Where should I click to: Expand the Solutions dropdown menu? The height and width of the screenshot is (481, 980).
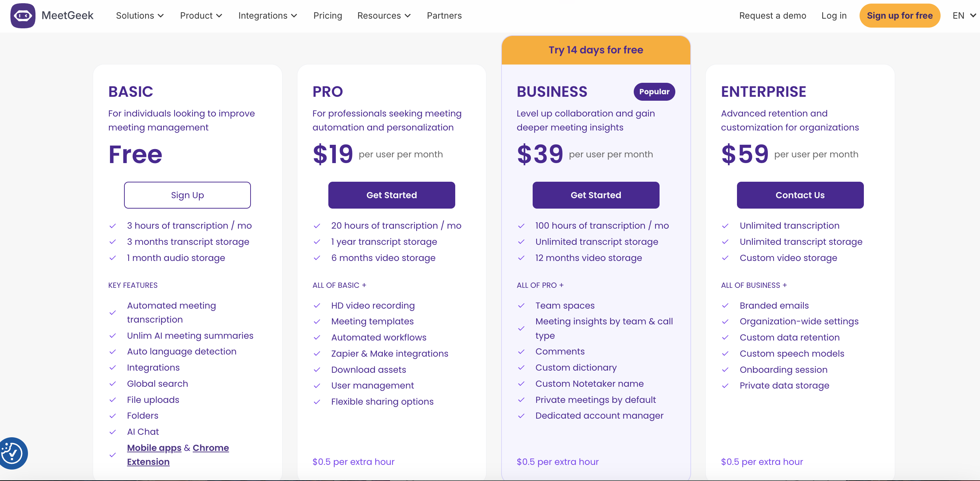click(140, 16)
